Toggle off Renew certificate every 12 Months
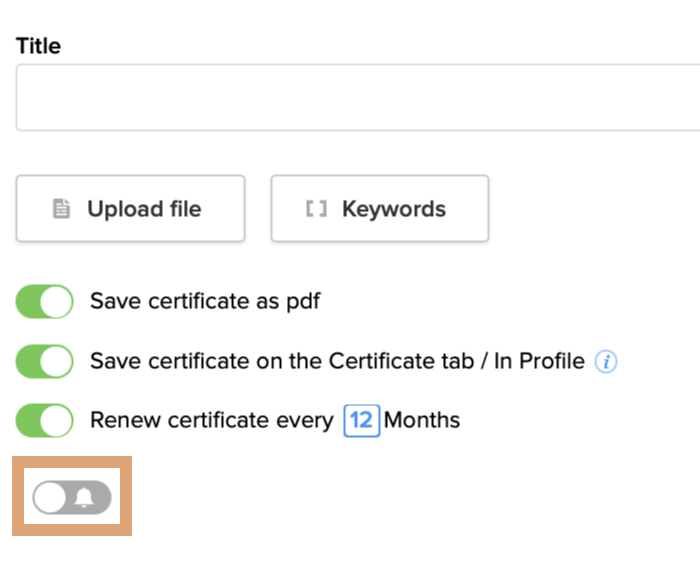Viewport: 700px width, 564px height. coord(45,420)
